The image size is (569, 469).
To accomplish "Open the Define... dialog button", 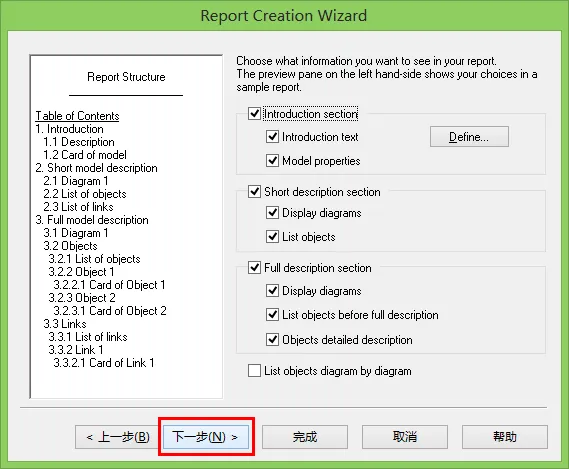I will [469, 137].
